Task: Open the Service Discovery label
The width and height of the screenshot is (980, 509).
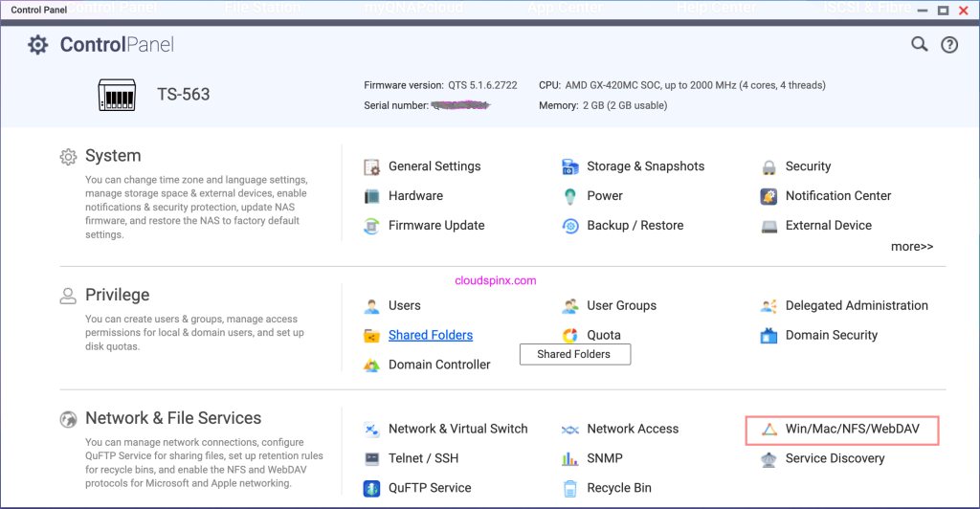Action: coord(835,458)
